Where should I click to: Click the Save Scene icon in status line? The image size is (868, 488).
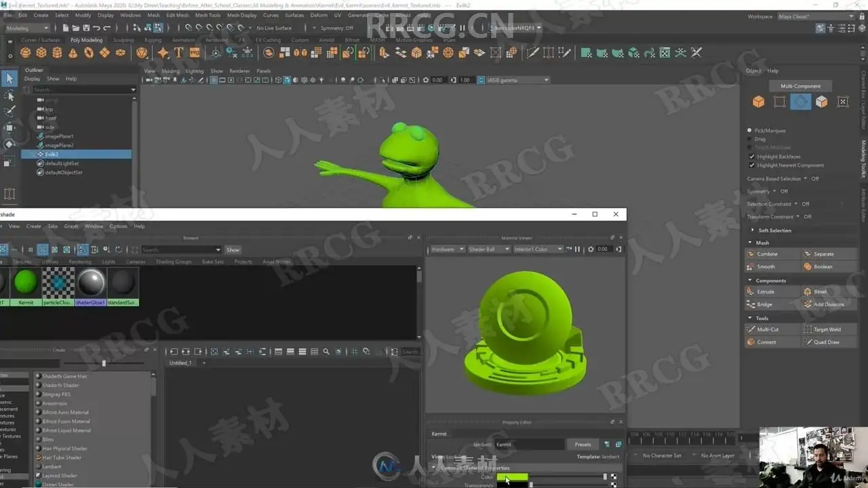(85, 28)
